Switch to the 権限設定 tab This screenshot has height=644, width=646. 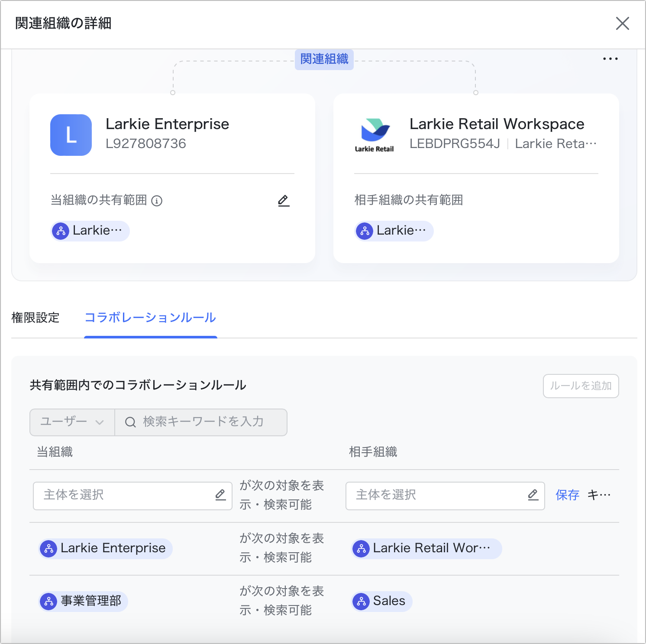[36, 318]
